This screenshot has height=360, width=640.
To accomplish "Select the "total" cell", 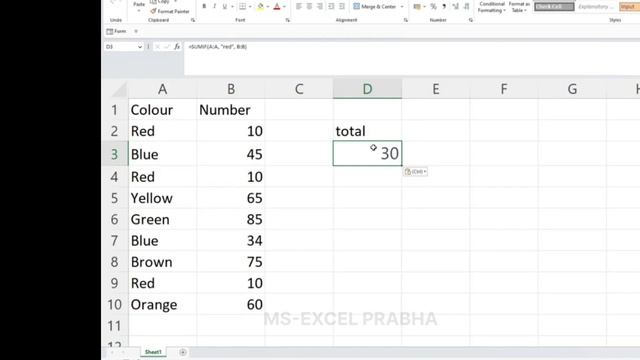I will tap(367, 131).
